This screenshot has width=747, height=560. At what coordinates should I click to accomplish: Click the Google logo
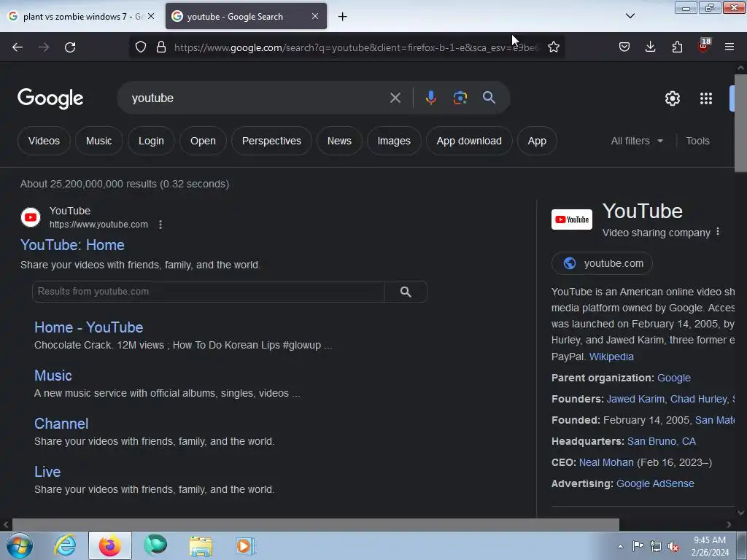(50, 98)
